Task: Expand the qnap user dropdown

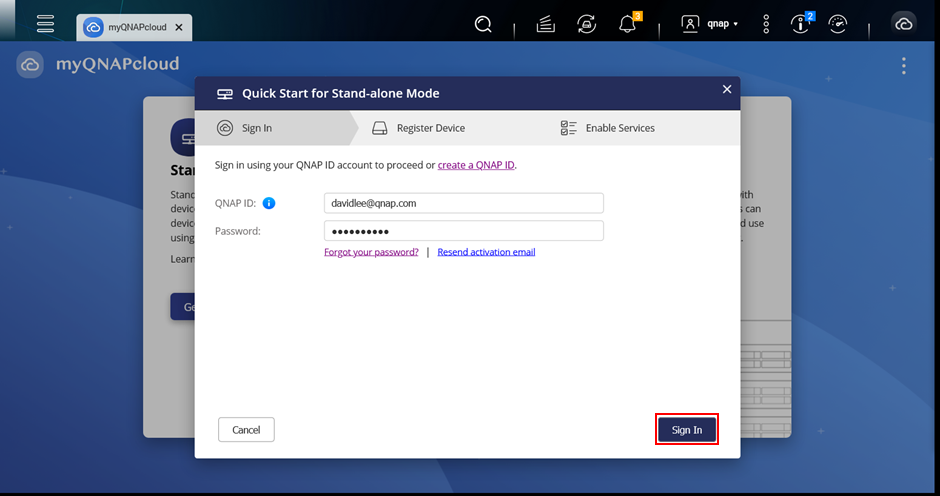Action: point(722,24)
